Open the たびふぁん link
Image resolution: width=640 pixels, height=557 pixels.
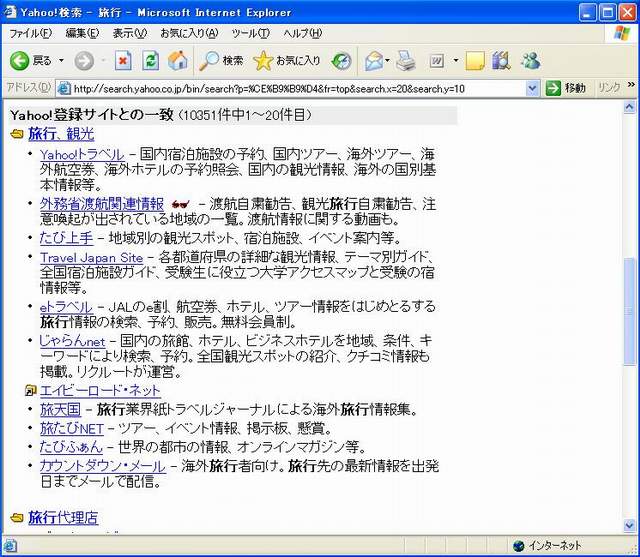click(71, 447)
